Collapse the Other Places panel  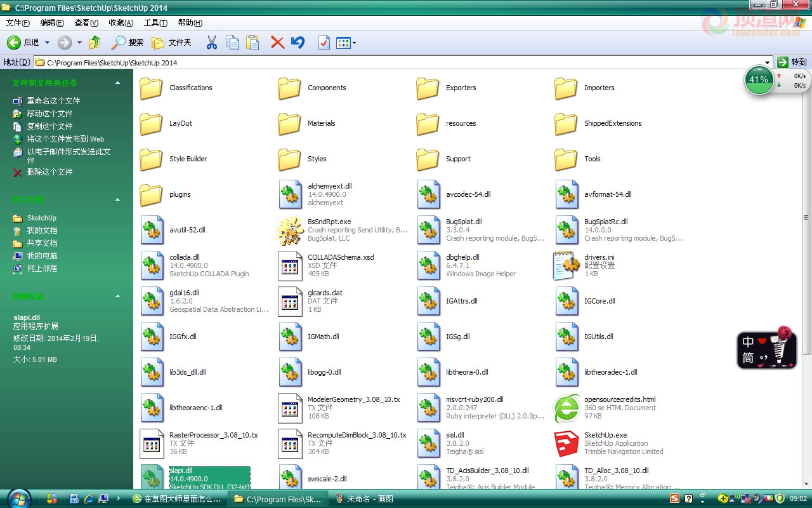click(x=117, y=200)
